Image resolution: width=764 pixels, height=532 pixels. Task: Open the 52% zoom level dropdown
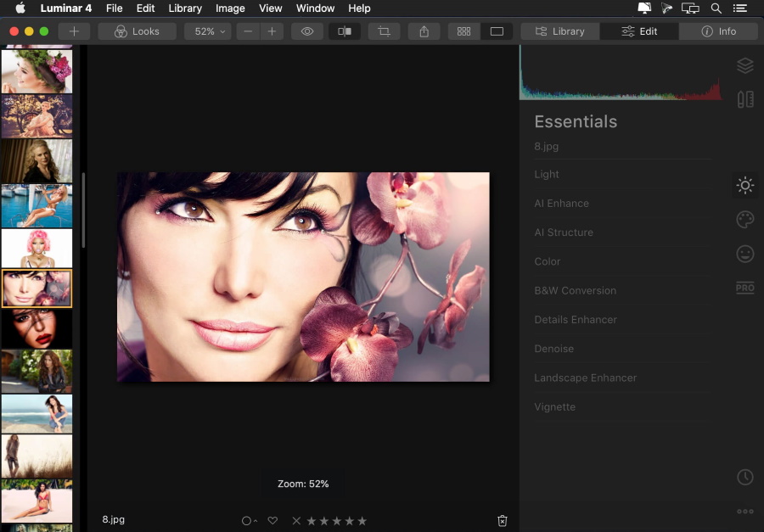(208, 31)
